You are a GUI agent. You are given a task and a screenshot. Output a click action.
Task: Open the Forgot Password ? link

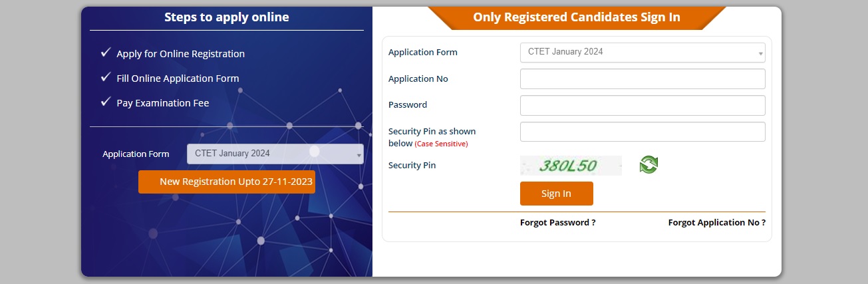pyautogui.click(x=557, y=223)
